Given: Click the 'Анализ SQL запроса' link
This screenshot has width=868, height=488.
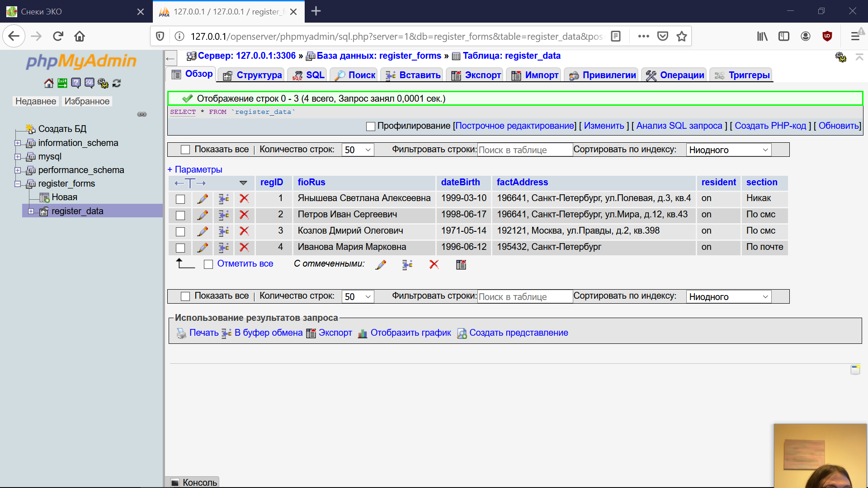Looking at the screenshot, I should (679, 126).
